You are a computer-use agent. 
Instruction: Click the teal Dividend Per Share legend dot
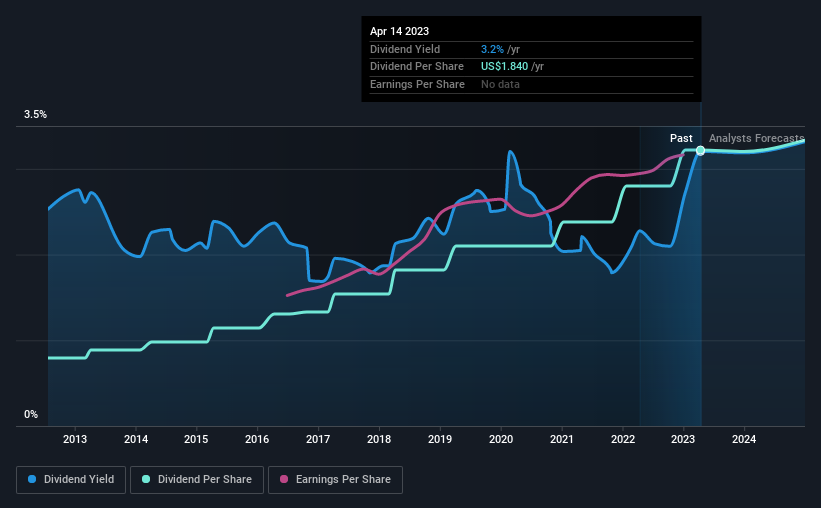[x=146, y=479]
